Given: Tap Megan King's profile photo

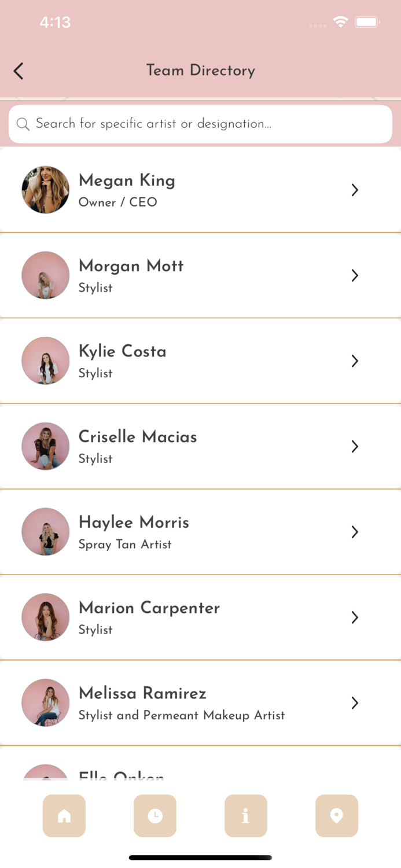Looking at the screenshot, I should point(45,190).
